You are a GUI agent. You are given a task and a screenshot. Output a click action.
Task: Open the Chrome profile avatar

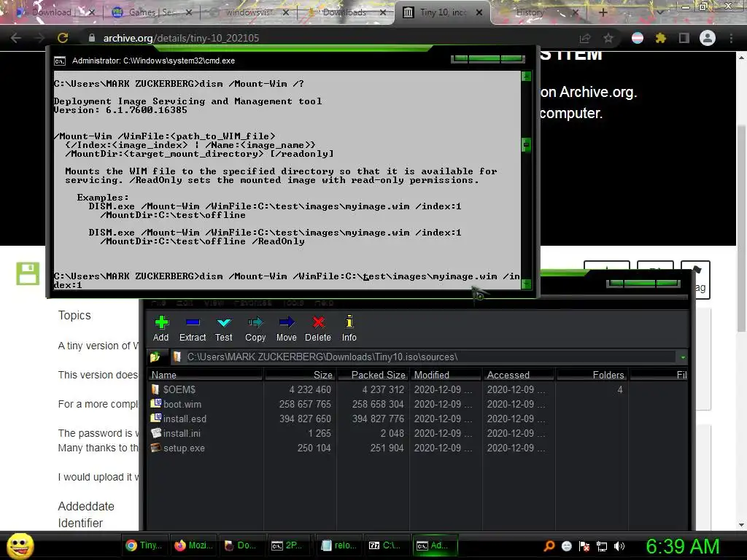pyautogui.click(x=708, y=38)
